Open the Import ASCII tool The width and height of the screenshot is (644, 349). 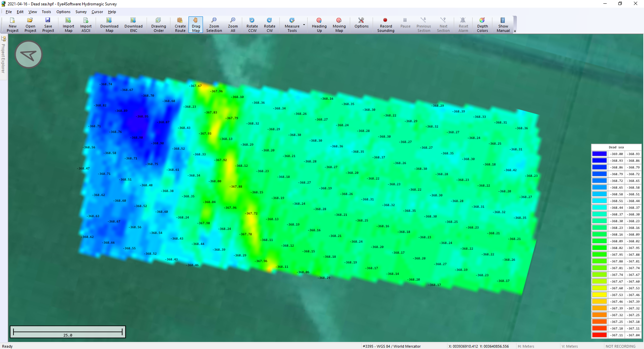point(86,25)
